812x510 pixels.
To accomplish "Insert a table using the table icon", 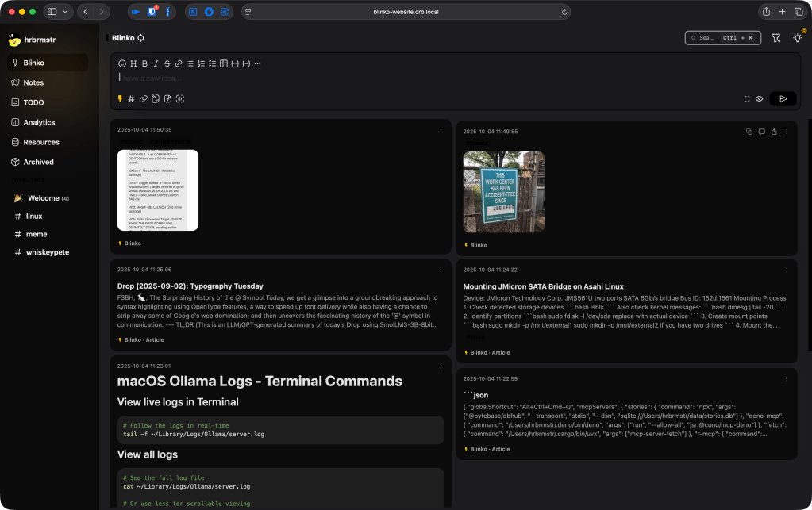I will [224, 63].
